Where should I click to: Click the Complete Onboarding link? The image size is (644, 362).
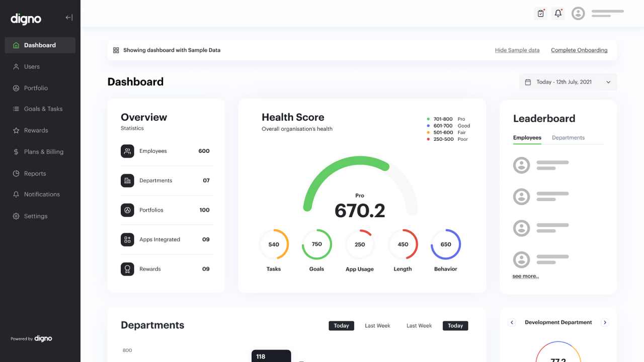coord(579,50)
